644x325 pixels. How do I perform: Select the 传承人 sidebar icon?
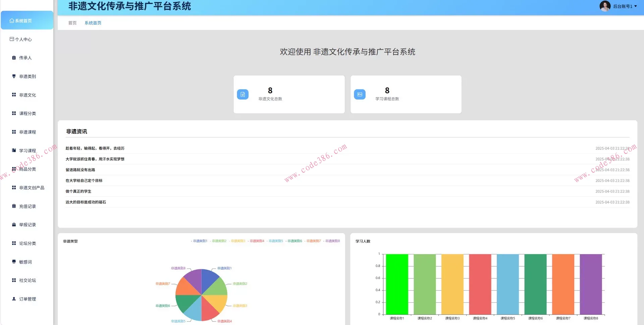click(x=13, y=58)
